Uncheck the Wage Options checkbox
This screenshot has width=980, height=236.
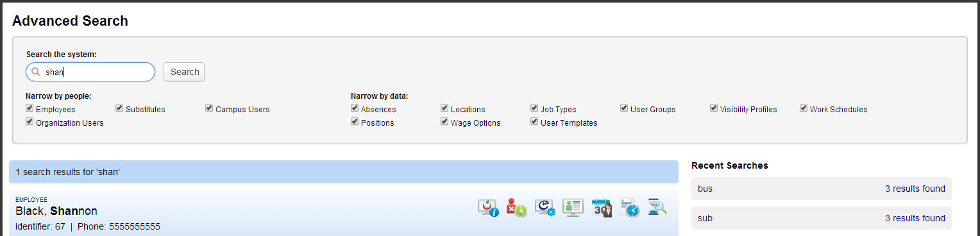pos(444,122)
